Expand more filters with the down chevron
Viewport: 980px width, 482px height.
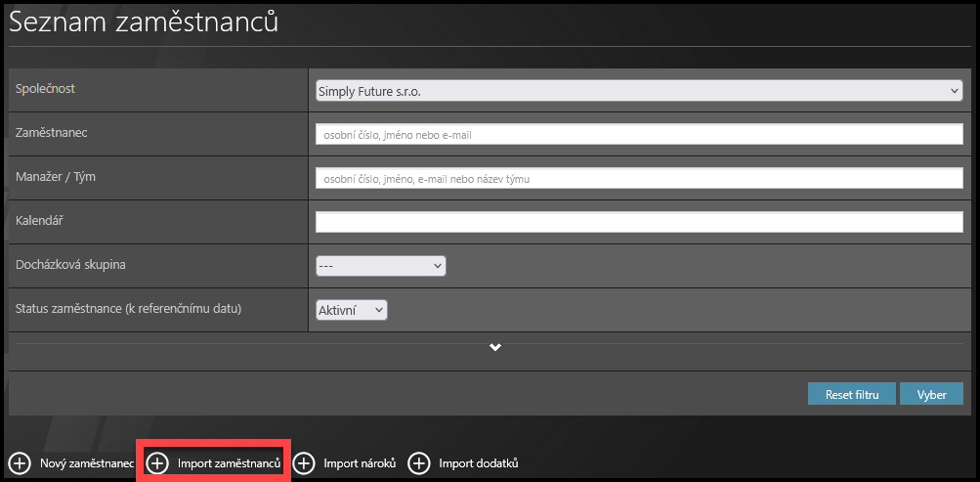click(495, 348)
